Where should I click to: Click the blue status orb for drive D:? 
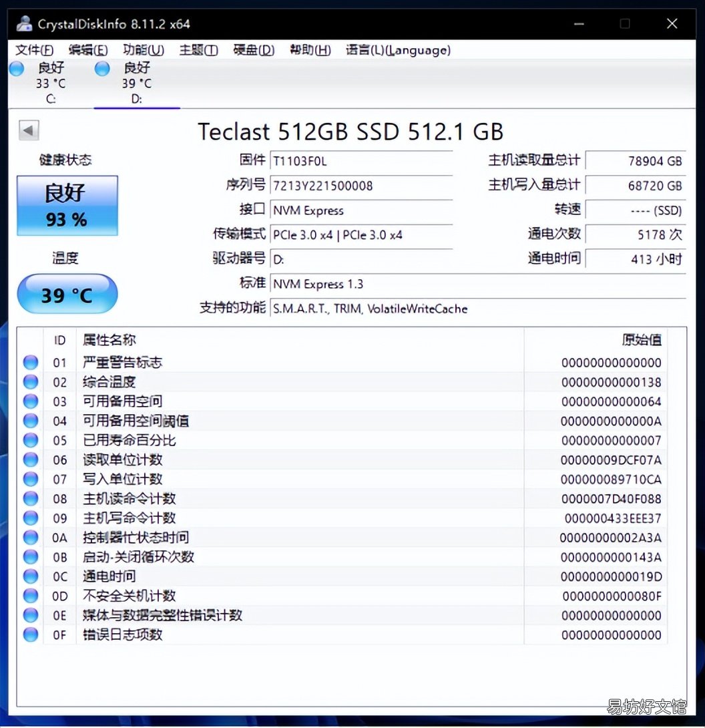[102, 69]
